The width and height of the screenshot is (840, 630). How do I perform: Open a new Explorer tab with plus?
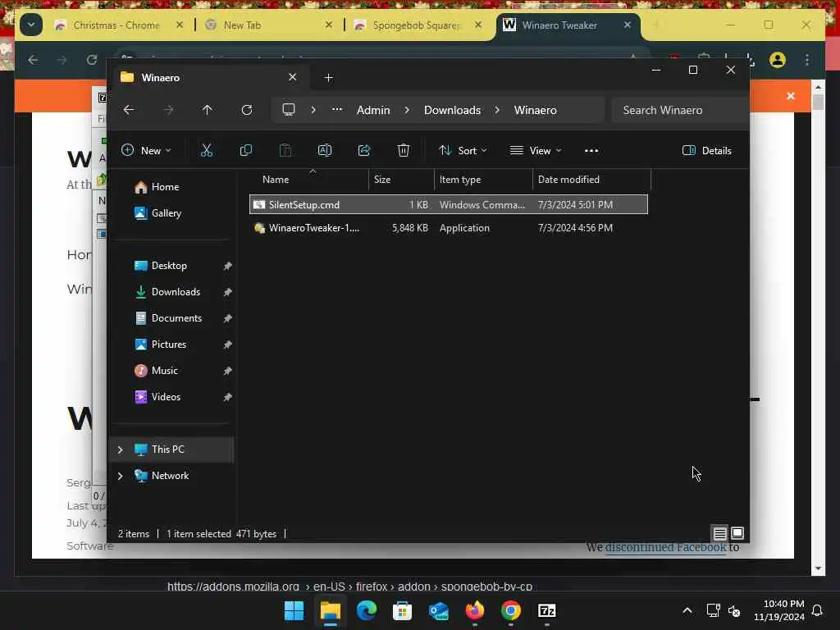pos(328,78)
